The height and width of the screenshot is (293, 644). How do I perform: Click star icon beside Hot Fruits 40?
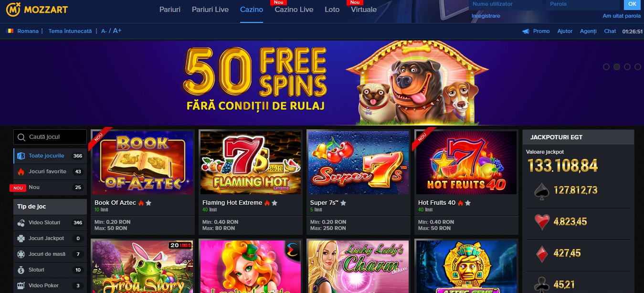click(468, 203)
